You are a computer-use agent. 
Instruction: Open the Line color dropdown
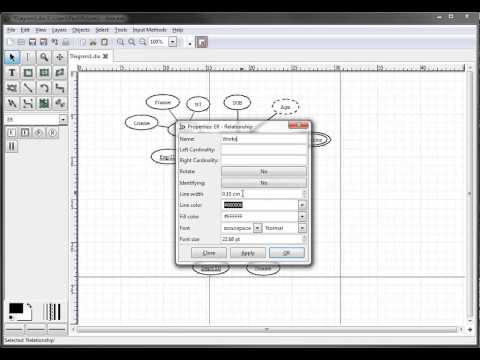(302, 205)
